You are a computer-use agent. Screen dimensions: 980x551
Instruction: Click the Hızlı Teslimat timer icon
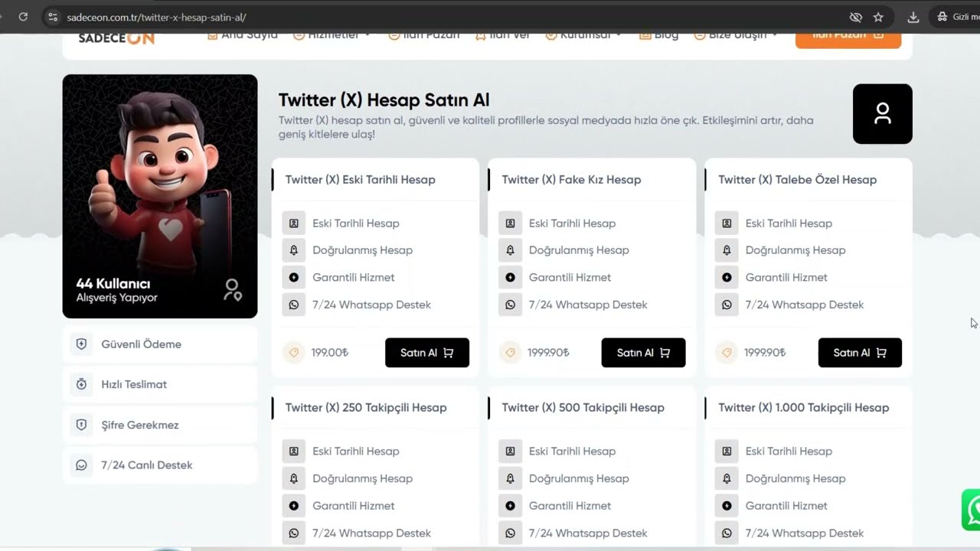pos(81,384)
